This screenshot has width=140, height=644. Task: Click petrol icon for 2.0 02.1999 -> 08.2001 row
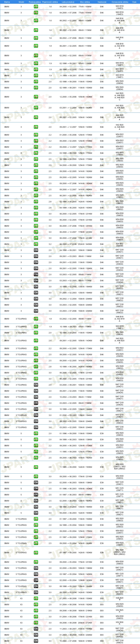tap(36, 88)
